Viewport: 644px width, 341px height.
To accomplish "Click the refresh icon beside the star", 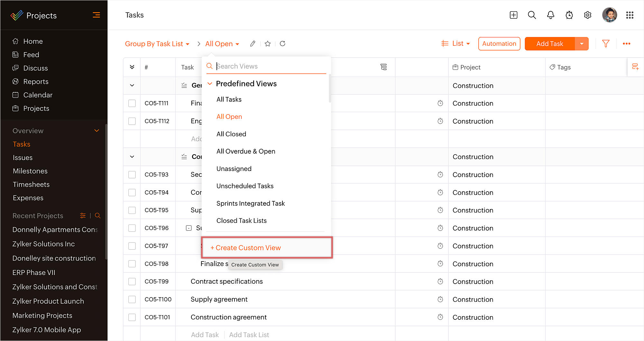I will 282,43.
